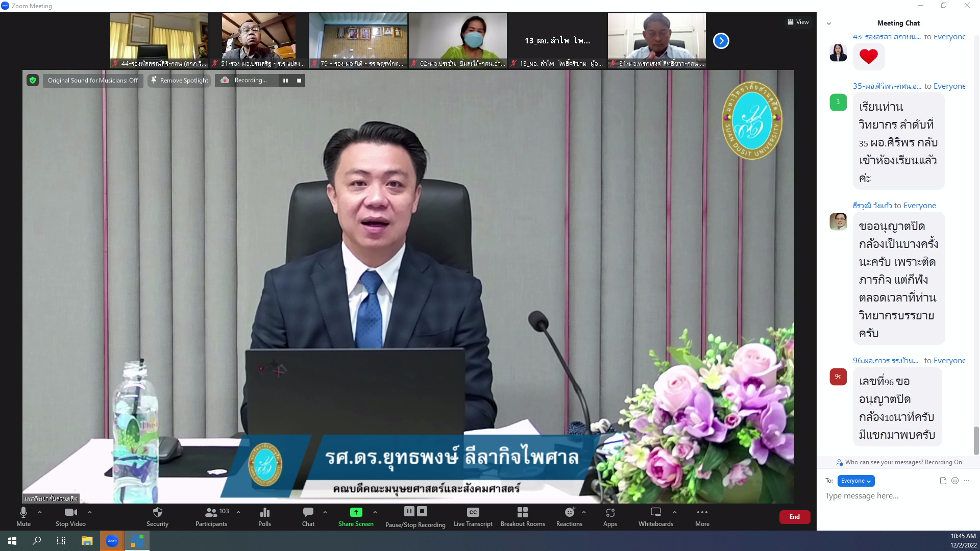
Task: Open the Polls panel
Action: pyautogui.click(x=264, y=516)
